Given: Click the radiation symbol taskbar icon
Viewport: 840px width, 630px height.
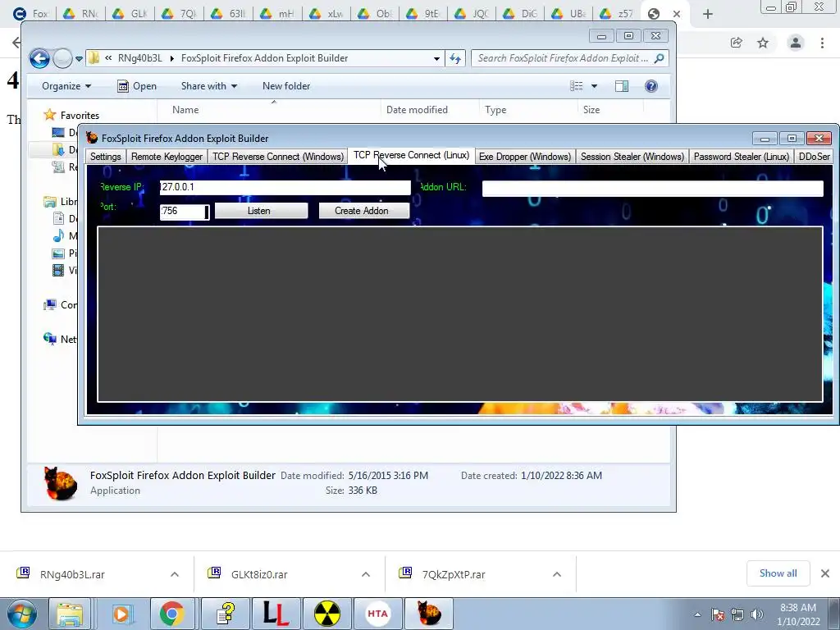Looking at the screenshot, I should (326, 614).
